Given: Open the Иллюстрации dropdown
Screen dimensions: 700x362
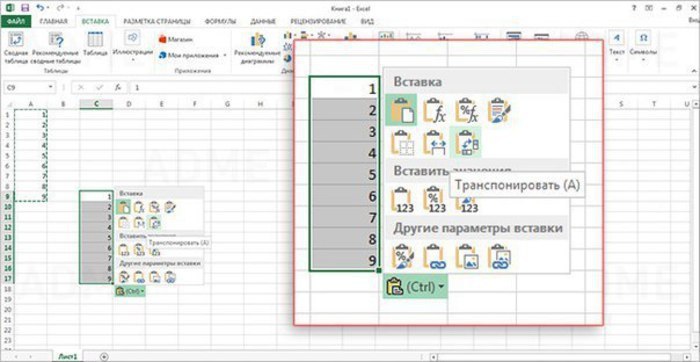Looking at the screenshot, I should [132, 47].
